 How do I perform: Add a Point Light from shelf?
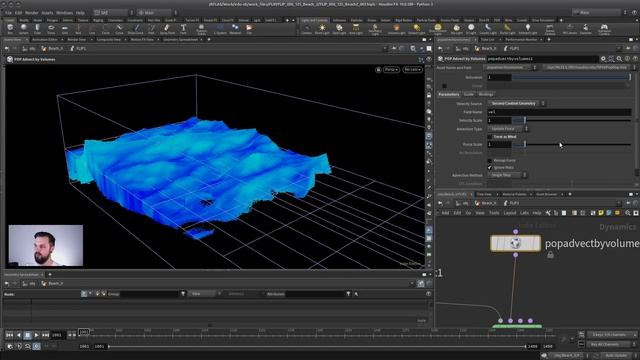click(x=322, y=29)
